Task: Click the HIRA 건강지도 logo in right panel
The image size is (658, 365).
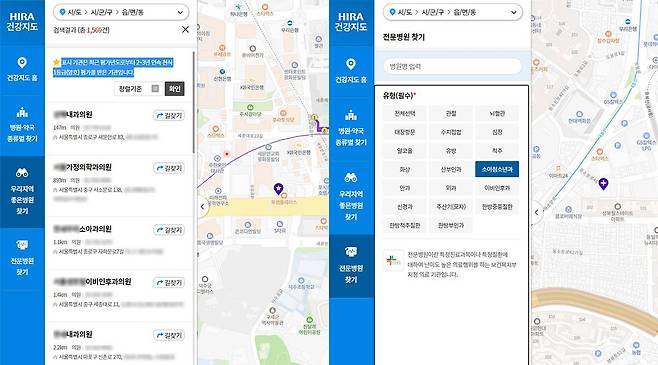Action: pyautogui.click(x=351, y=21)
